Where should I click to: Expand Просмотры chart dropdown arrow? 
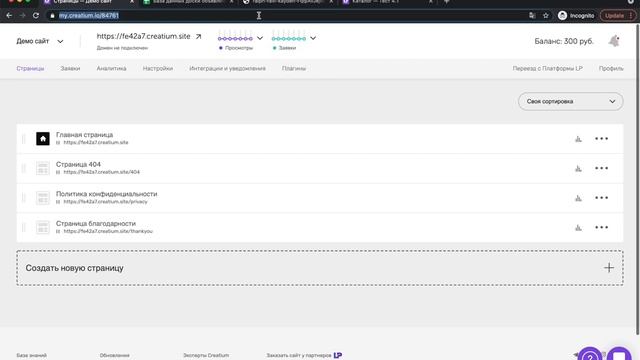(x=260, y=38)
